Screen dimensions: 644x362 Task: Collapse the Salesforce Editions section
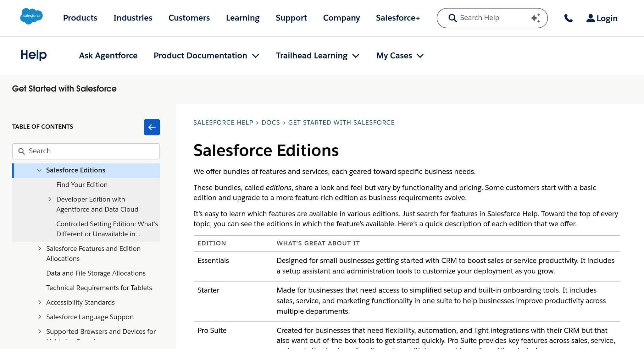(39, 170)
